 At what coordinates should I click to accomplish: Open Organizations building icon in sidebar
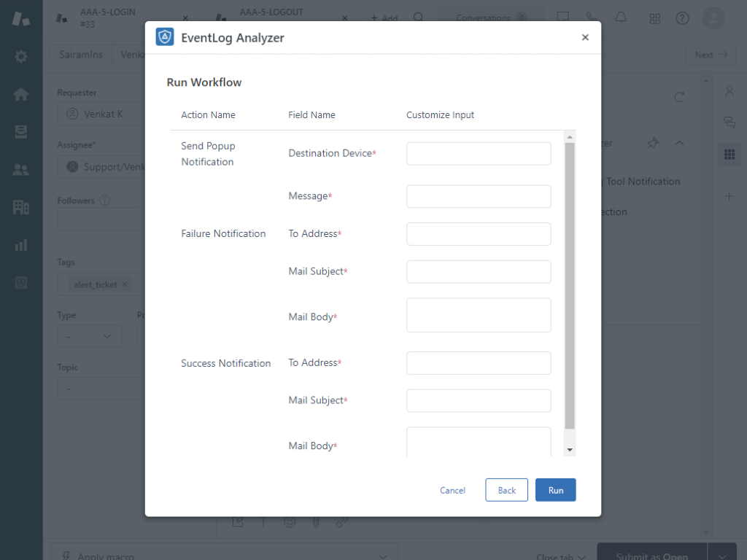click(x=21, y=208)
